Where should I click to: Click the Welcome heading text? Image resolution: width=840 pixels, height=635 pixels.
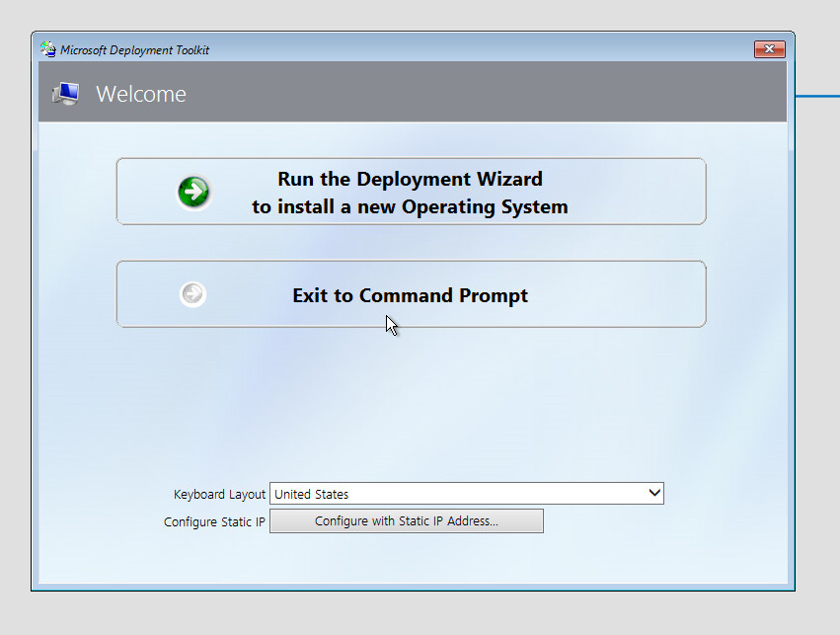[x=140, y=94]
